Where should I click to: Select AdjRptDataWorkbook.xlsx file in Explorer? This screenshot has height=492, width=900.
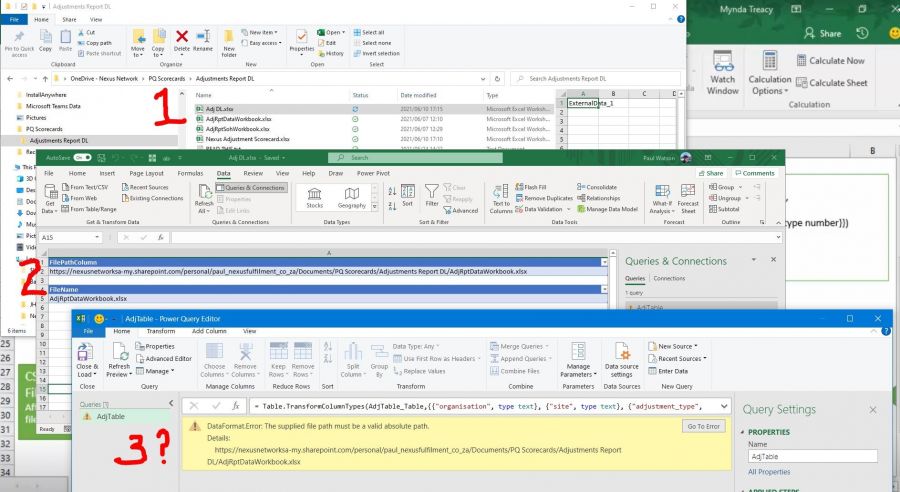click(238, 119)
